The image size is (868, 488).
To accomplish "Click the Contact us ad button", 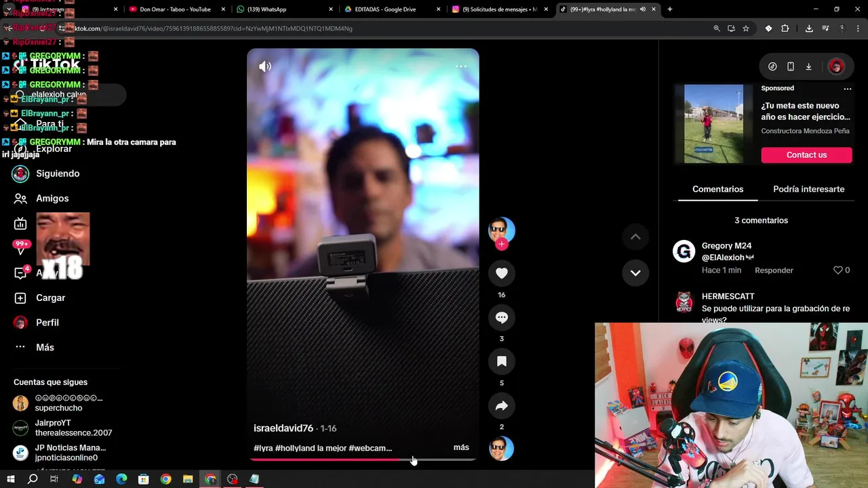I will pyautogui.click(x=806, y=155).
